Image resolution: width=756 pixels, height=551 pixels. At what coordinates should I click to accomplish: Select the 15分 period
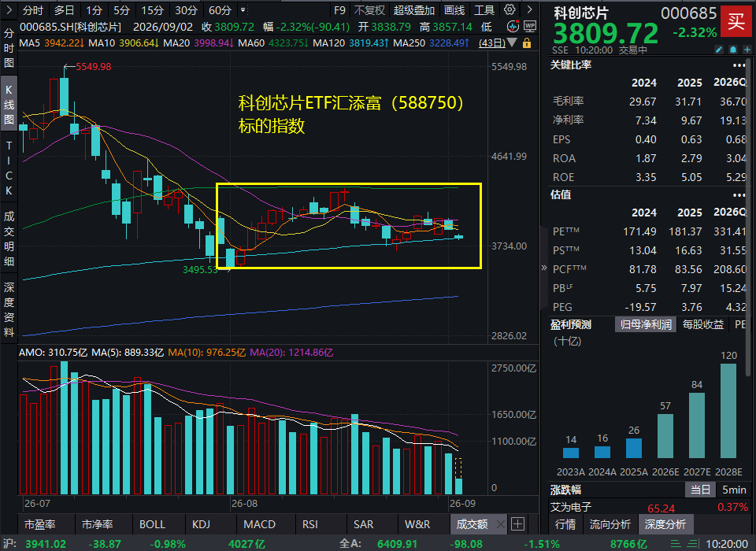[152, 10]
